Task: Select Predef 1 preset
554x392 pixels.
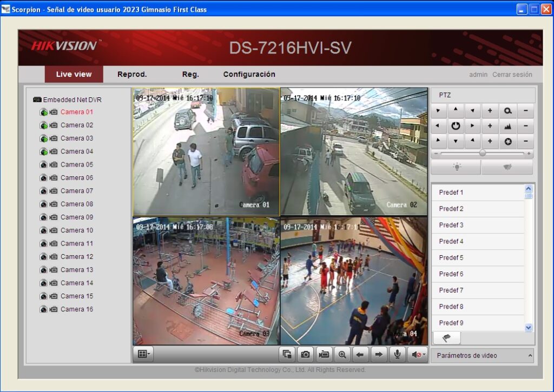Action: pyautogui.click(x=478, y=192)
